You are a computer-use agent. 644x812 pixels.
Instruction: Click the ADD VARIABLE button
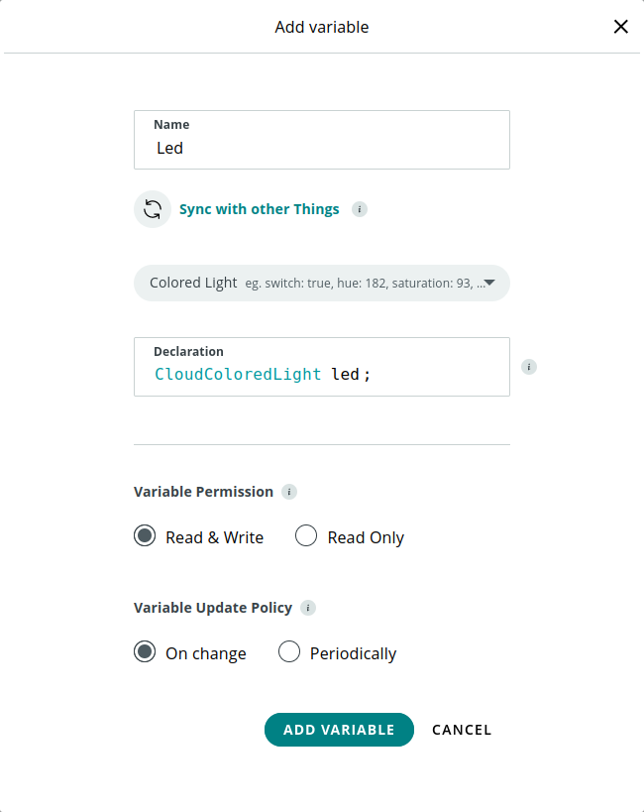pyautogui.click(x=339, y=729)
